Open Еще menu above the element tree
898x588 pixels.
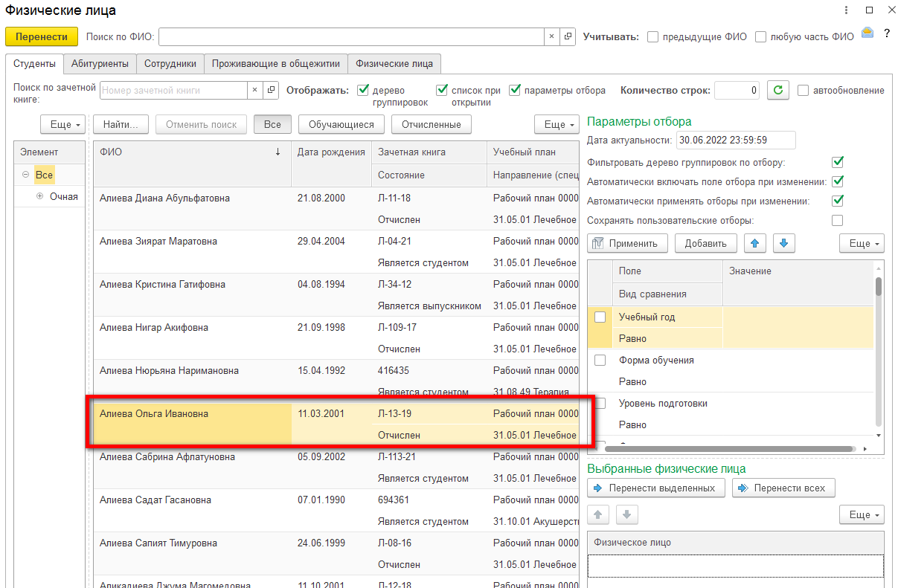coord(64,124)
